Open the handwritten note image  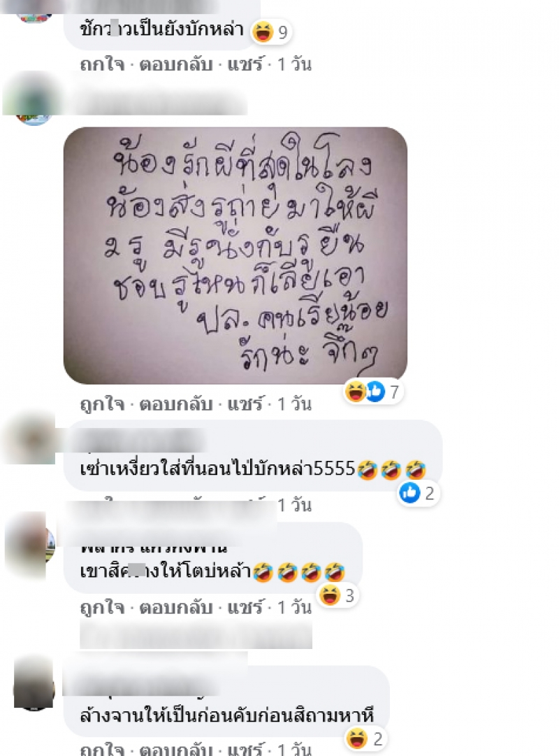(x=235, y=255)
